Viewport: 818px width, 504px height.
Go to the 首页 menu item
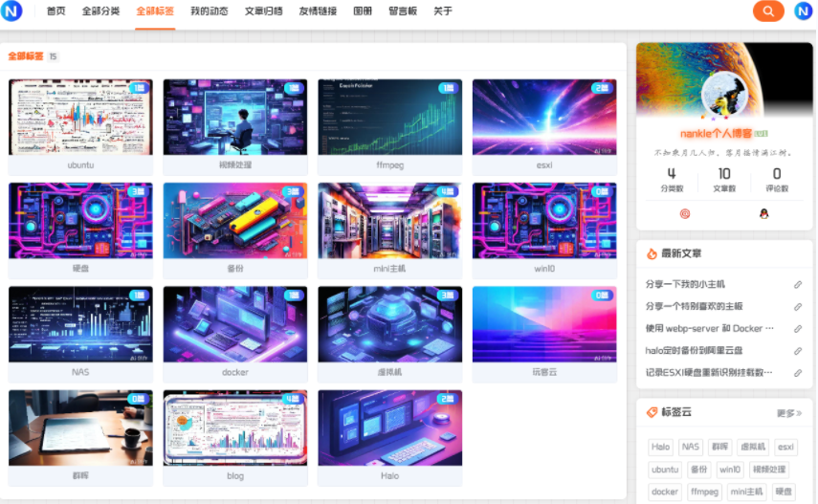56,11
